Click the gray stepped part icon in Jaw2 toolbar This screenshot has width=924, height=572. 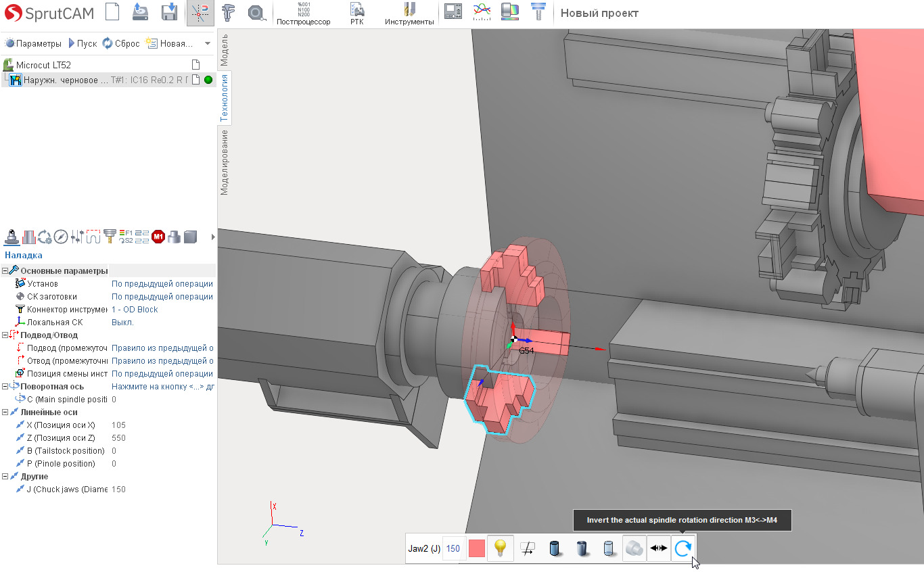pyautogui.click(x=634, y=548)
